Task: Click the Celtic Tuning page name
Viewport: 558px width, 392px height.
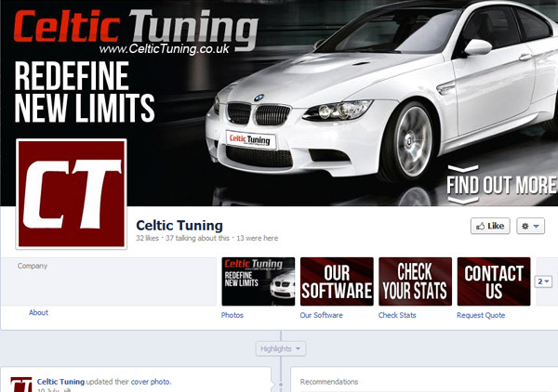Action: [179, 226]
